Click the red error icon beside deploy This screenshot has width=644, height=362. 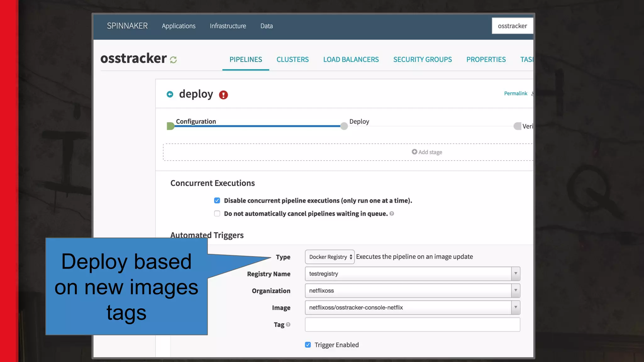pos(223,95)
